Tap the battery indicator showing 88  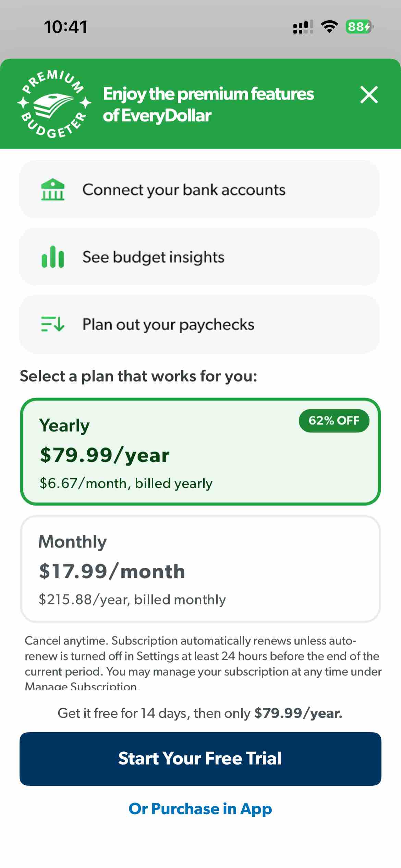click(357, 26)
